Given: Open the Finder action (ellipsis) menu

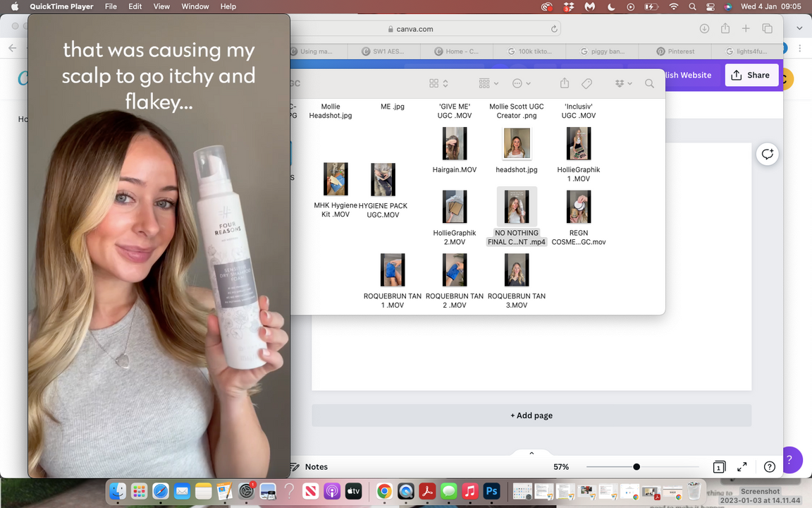Looking at the screenshot, I should coord(521,83).
